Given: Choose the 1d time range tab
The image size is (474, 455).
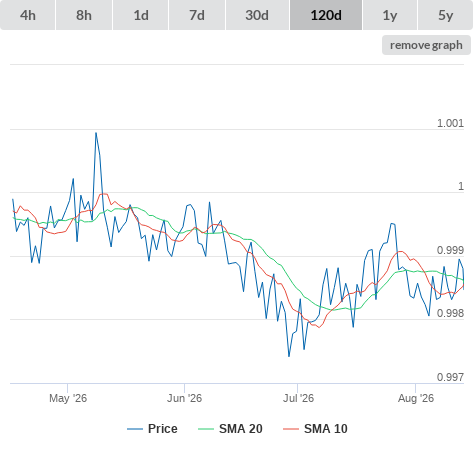Looking at the screenshot, I should point(141,15).
